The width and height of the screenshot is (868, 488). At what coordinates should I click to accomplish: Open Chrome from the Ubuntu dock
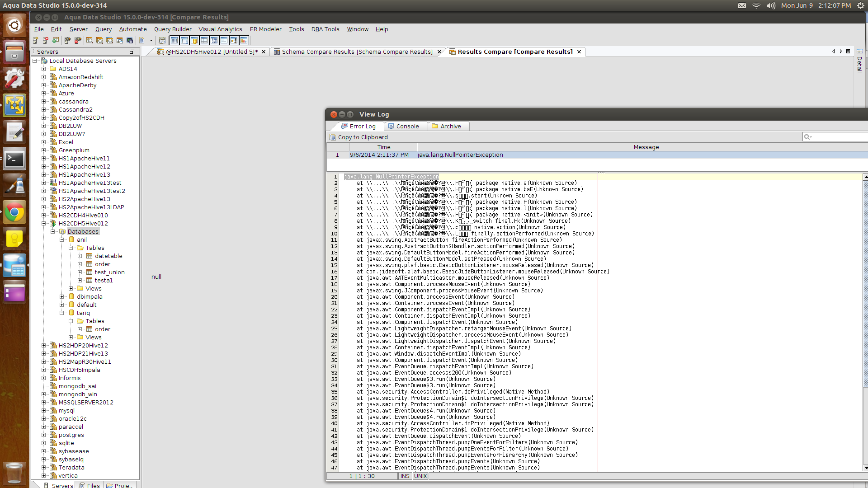tap(14, 212)
